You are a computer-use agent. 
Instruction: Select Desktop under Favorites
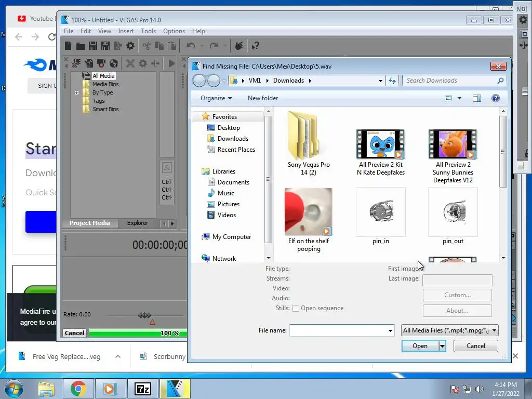[x=229, y=128]
